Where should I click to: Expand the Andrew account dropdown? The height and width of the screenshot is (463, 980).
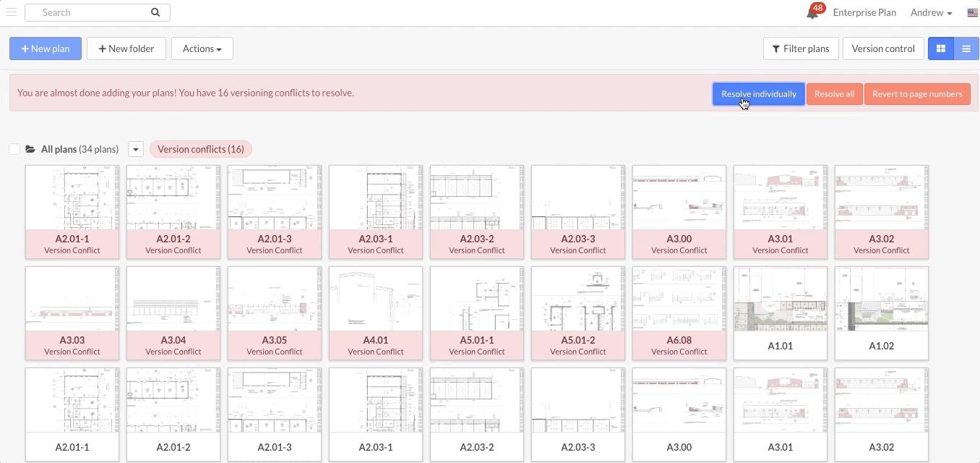tap(931, 12)
